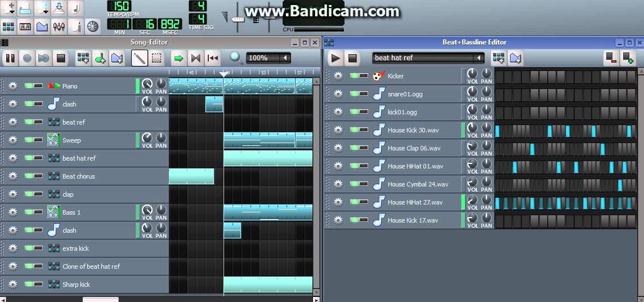Show Beat+Bassline Editor icon in main toolbar
This screenshot has width=644, height=302.
[x=8, y=26]
